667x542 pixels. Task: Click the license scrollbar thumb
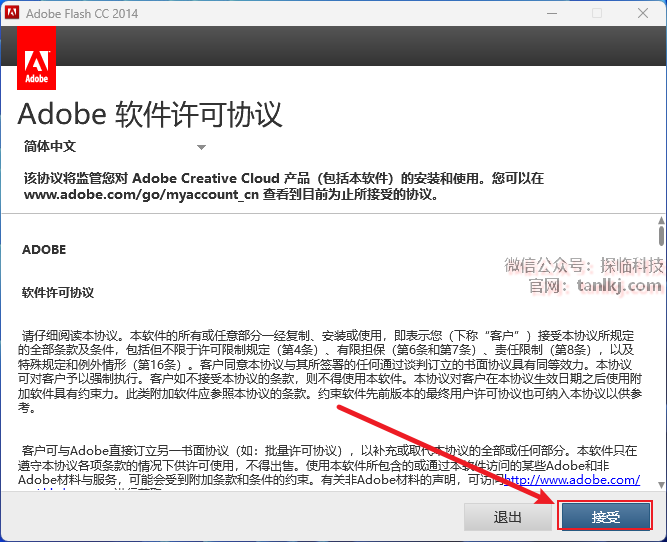pos(660,232)
